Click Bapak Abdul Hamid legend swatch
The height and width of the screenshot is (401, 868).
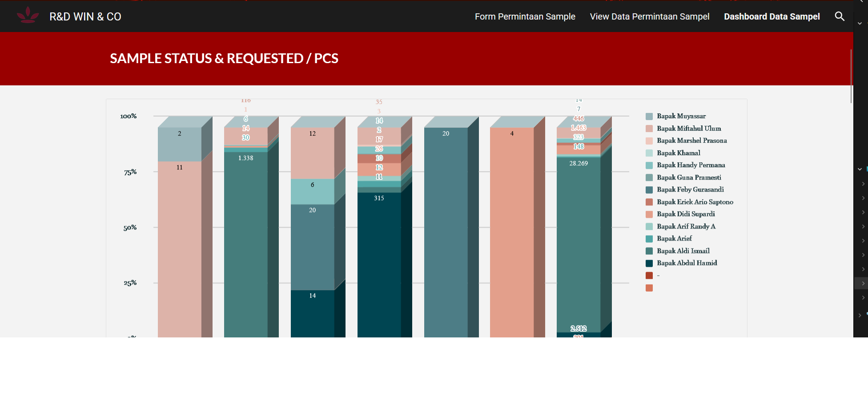coord(649,263)
